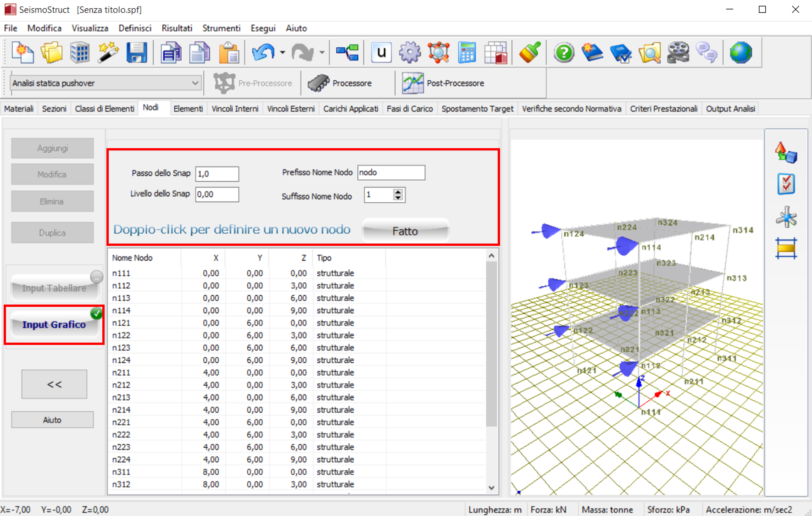Open the undo history dropdown arrow
This screenshot has width=812, height=516.
(x=282, y=53)
